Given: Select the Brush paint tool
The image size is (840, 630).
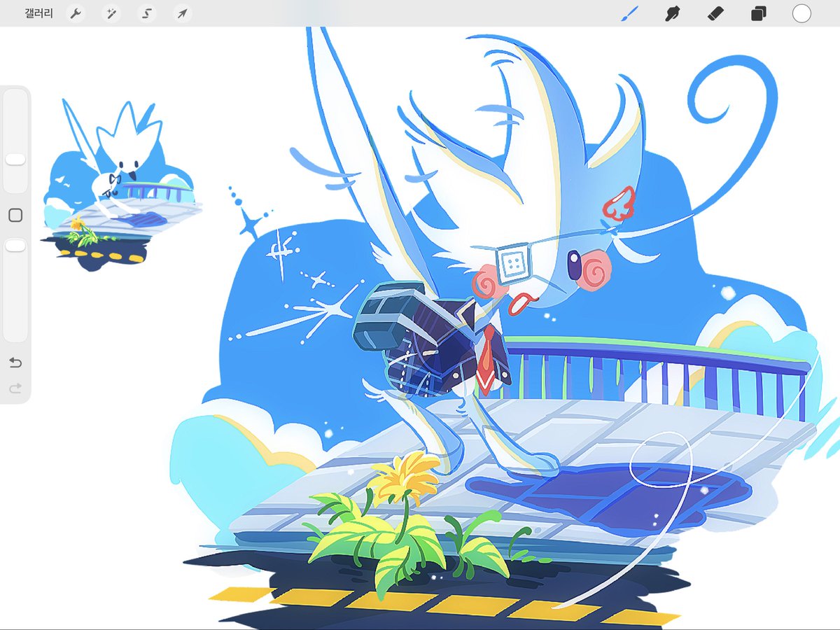Looking at the screenshot, I should pos(631,13).
